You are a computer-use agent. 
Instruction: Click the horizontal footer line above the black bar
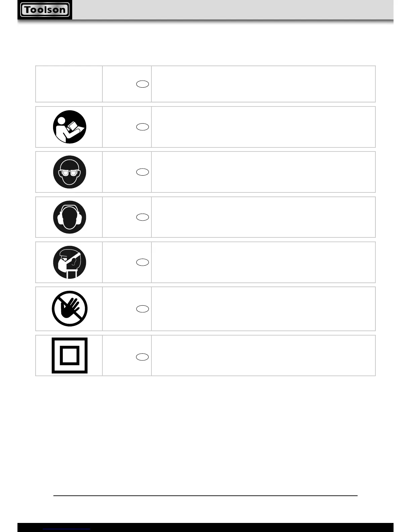pos(205,495)
